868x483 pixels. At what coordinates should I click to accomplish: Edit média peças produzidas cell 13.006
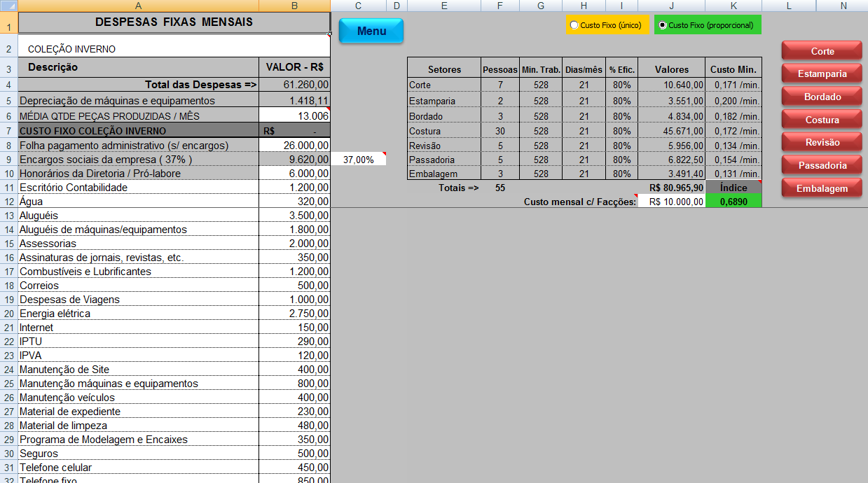[294, 115]
